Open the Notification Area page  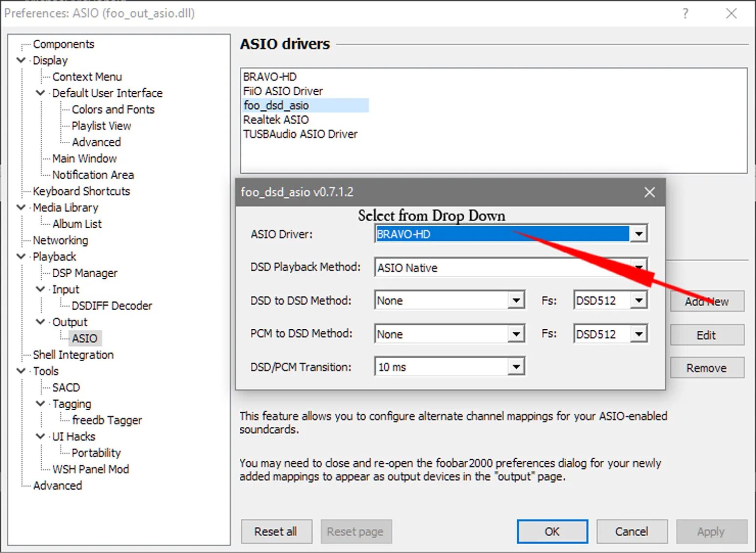tap(93, 175)
